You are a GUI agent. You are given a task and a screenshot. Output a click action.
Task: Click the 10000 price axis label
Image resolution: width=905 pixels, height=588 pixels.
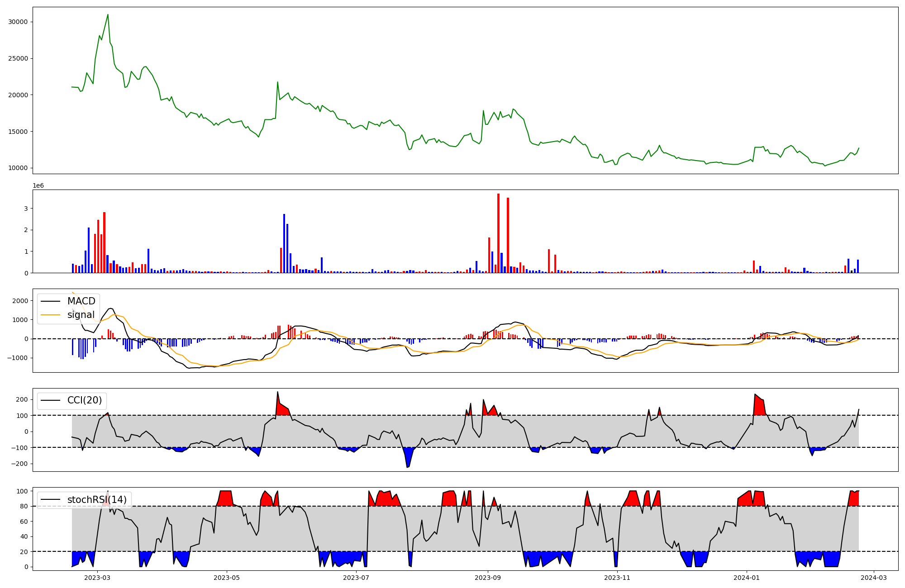tap(19, 168)
